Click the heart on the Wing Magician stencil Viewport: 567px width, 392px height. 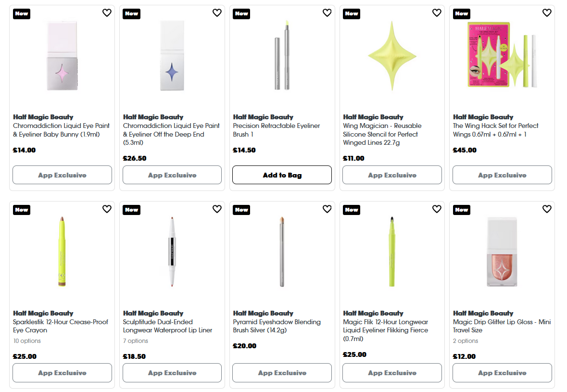tap(437, 13)
